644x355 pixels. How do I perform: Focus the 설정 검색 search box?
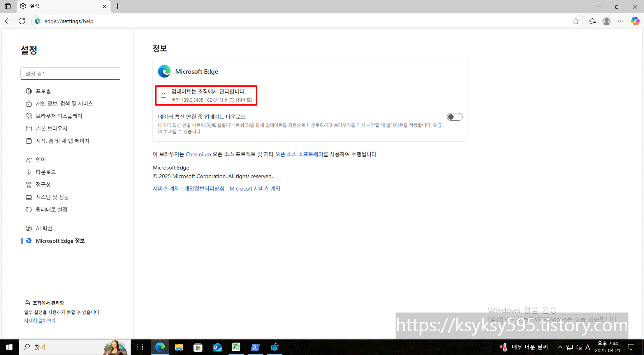[x=70, y=74]
